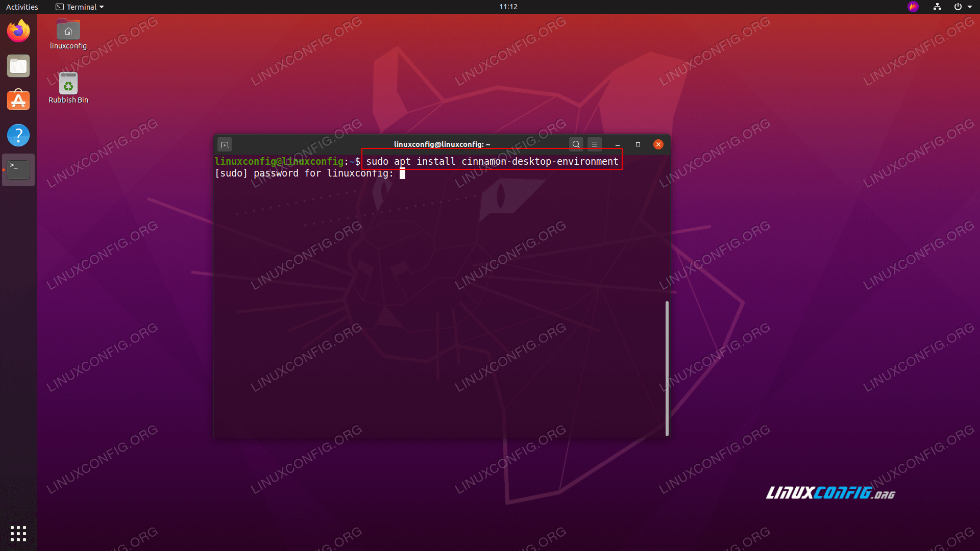980x551 pixels.
Task: Show the applications grid
Action: tap(18, 534)
